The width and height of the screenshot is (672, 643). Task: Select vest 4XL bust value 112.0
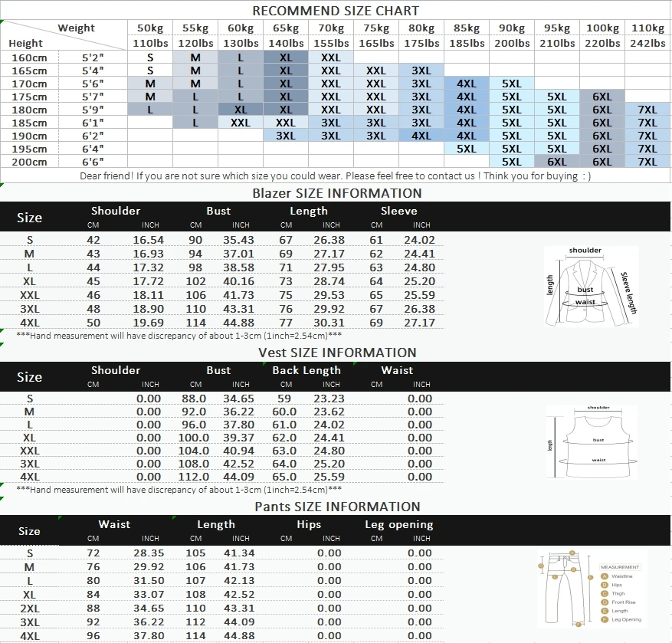pos(194,476)
